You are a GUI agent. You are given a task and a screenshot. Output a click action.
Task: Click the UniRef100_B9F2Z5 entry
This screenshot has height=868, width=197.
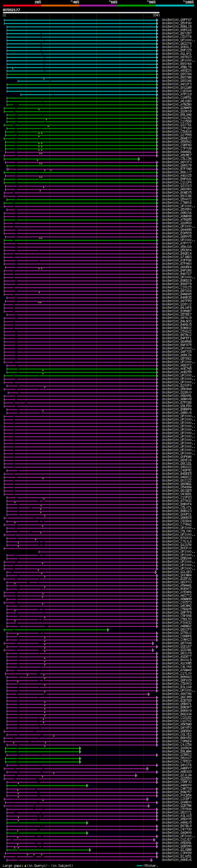pyautogui.click(x=177, y=50)
